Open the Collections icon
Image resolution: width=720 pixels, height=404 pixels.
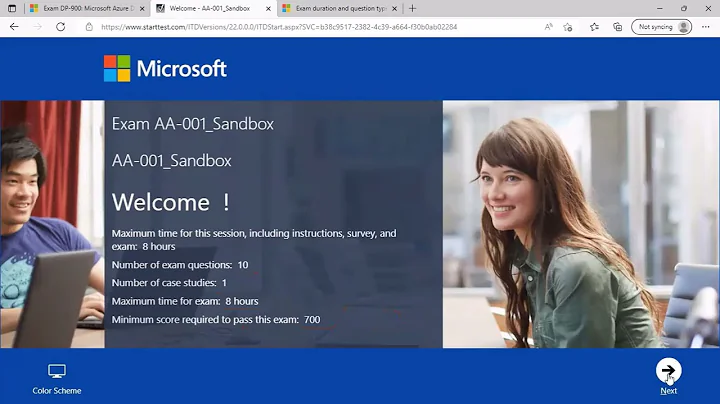pos(618,27)
